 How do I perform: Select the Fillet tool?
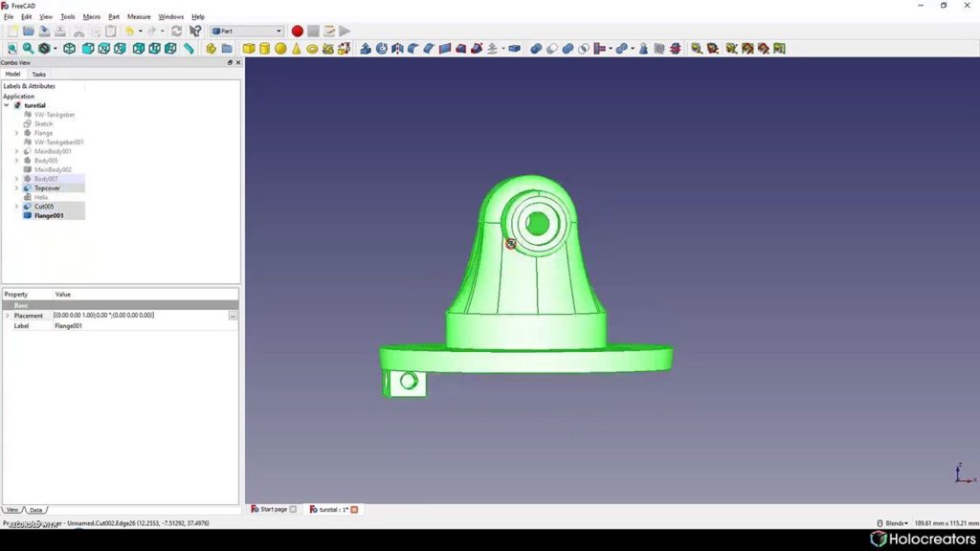413,49
